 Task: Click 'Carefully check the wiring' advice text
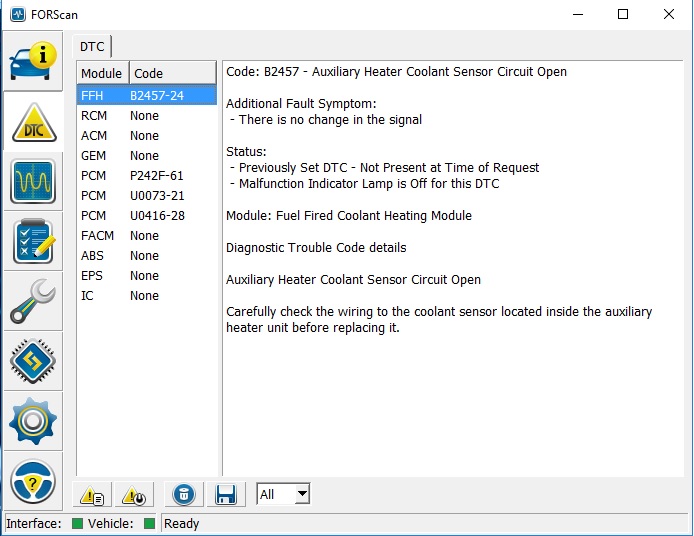coord(439,320)
